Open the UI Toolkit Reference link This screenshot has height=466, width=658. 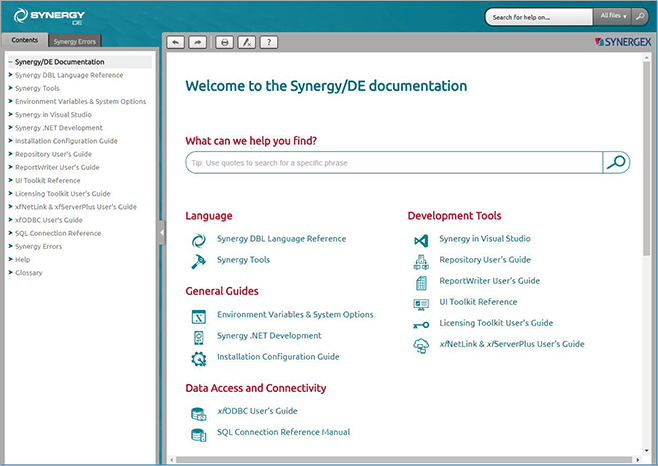[478, 302]
